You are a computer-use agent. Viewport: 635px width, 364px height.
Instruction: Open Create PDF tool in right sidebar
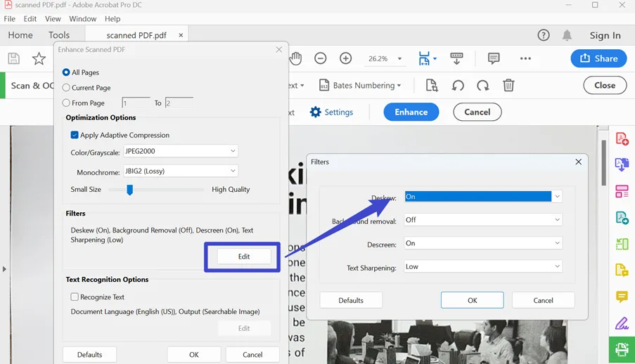[622, 139]
